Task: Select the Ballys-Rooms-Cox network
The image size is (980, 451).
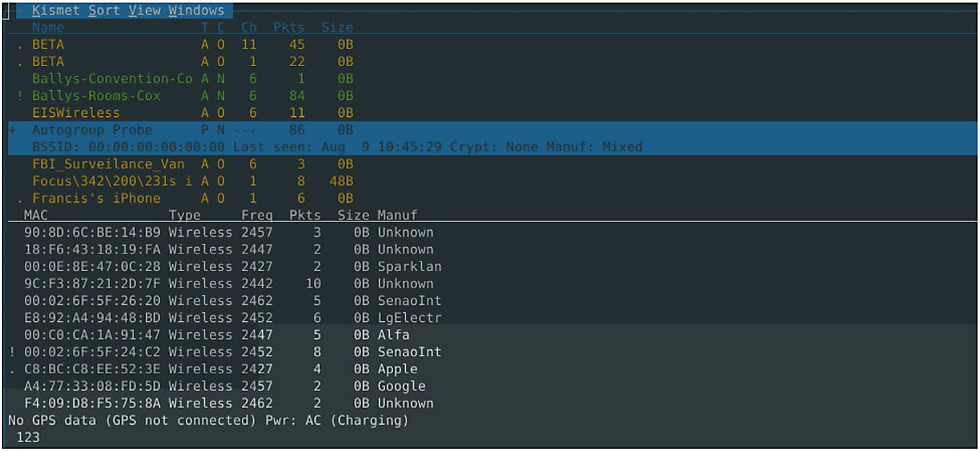Action: tap(96, 96)
